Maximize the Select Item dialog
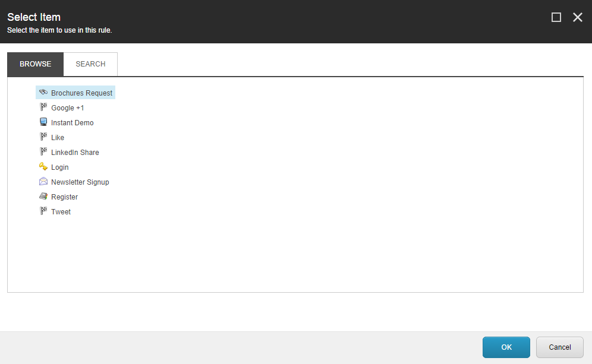This screenshot has height=364, width=592. click(x=556, y=17)
